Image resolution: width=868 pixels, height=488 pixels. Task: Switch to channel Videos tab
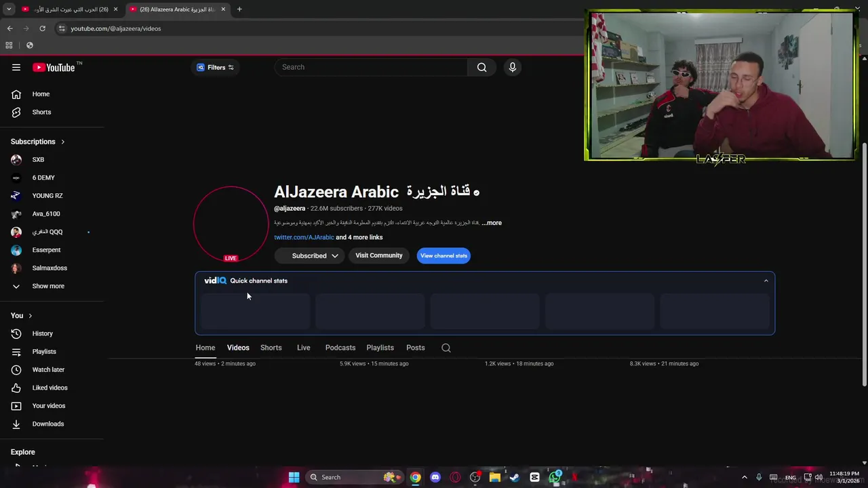click(x=238, y=348)
